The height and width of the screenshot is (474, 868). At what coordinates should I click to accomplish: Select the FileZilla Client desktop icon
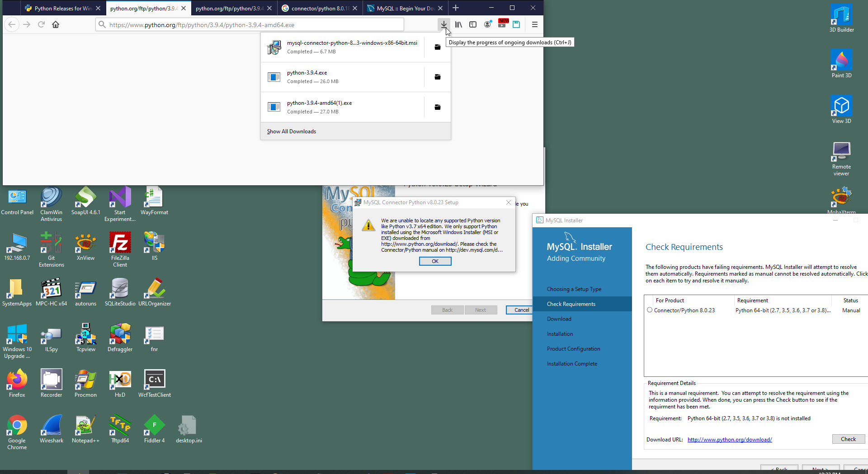(120, 249)
